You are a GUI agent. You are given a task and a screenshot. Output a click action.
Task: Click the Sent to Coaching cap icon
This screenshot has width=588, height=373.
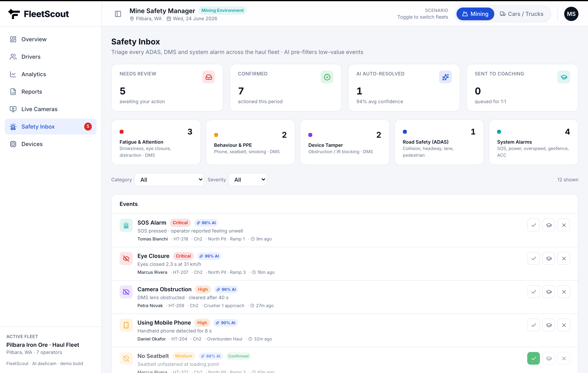(564, 77)
